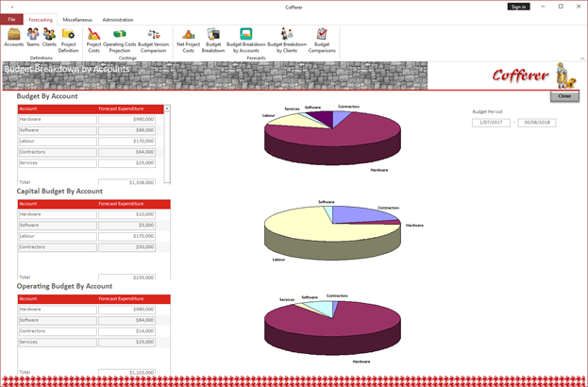Click Account header in Capital Budget table
The image size is (588, 387).
pos(28,204)
